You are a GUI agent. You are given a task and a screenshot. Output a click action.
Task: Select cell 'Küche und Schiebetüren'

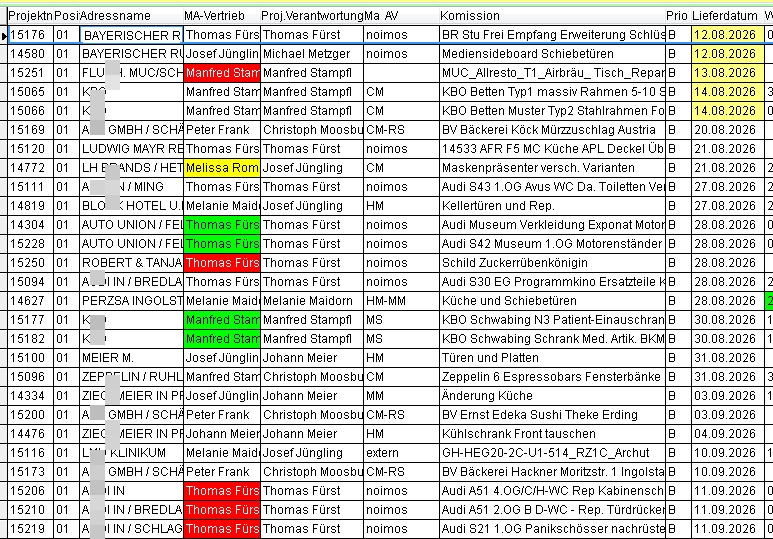[552, 301]
